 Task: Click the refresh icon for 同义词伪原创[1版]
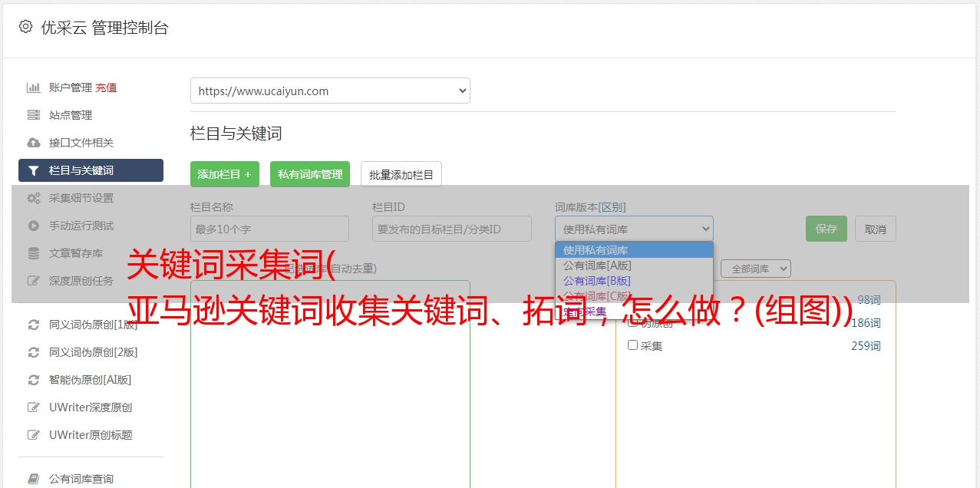click(33, 325)
